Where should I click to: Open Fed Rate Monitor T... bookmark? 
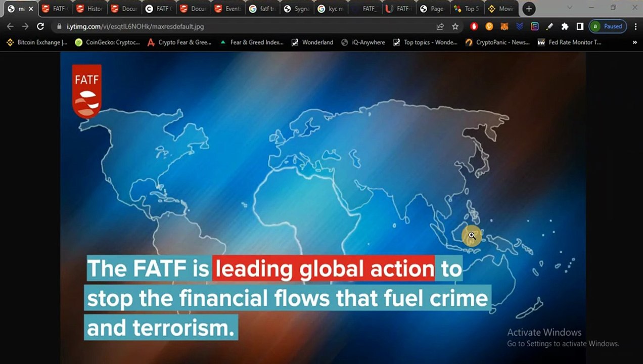(569, 42)
